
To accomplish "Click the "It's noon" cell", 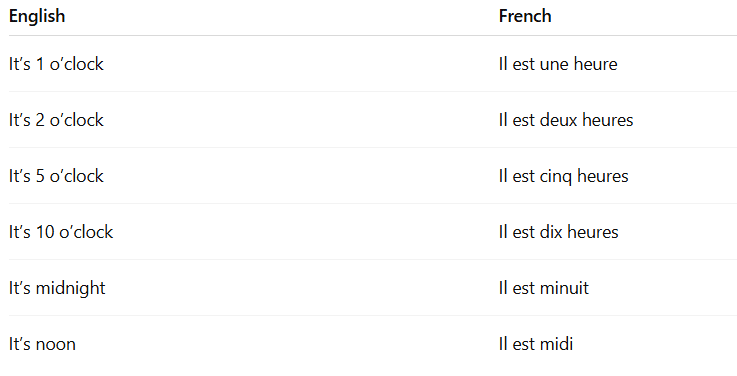I will click(42, 344).
